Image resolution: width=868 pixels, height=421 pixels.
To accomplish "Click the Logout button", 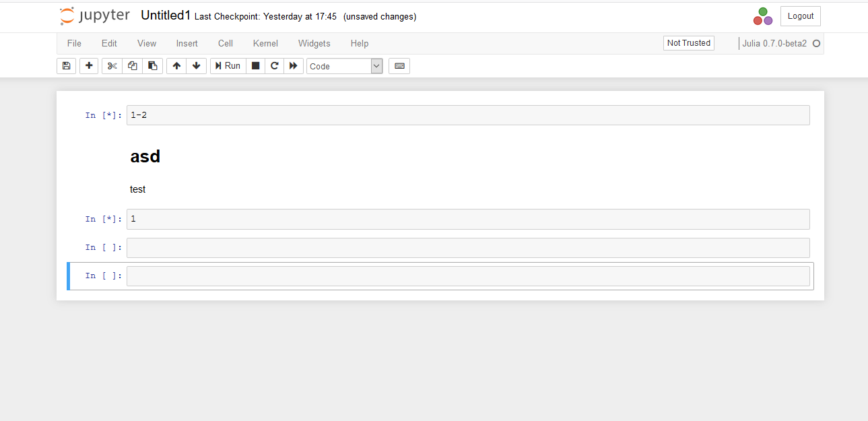I will pos(800,15).
